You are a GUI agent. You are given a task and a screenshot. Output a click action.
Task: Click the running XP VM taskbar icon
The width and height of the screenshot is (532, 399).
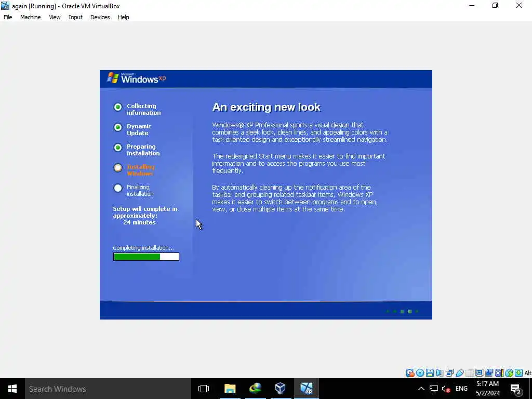coord(307,389)
